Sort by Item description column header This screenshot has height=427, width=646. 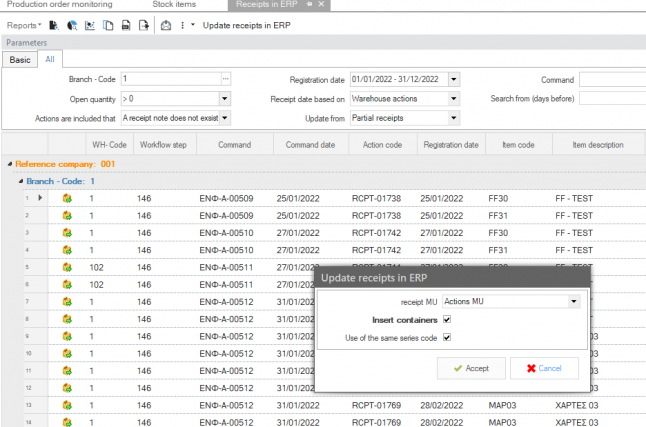598,145
